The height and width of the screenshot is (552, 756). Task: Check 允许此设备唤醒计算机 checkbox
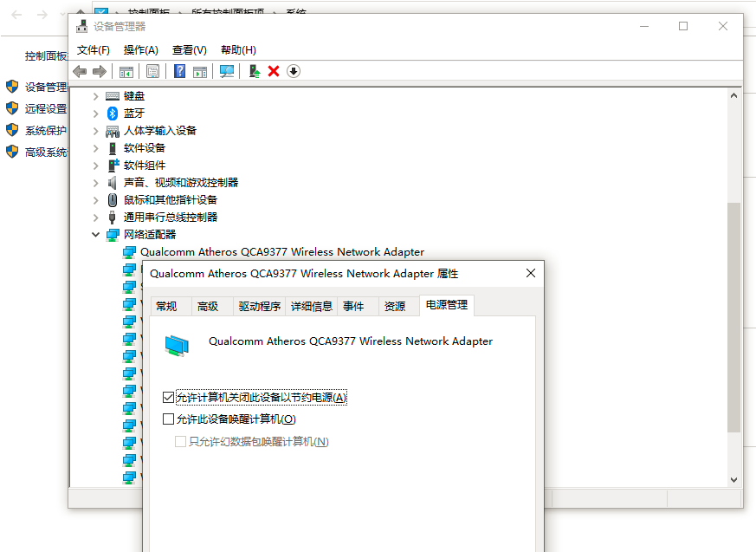point(168,419)
